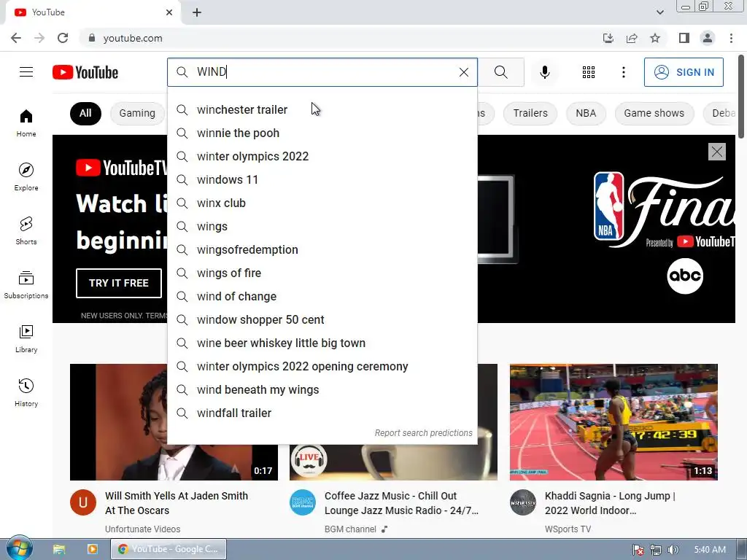Pick suggestion window shopper 50 cent
Screen dimensions: 747x560
322,319
